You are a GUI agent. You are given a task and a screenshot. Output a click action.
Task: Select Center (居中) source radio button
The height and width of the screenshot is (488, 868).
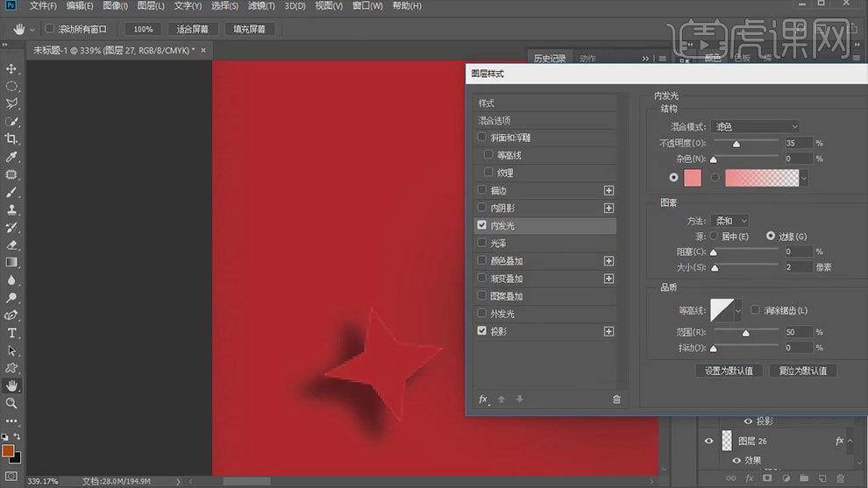click(x=714, y=236)
